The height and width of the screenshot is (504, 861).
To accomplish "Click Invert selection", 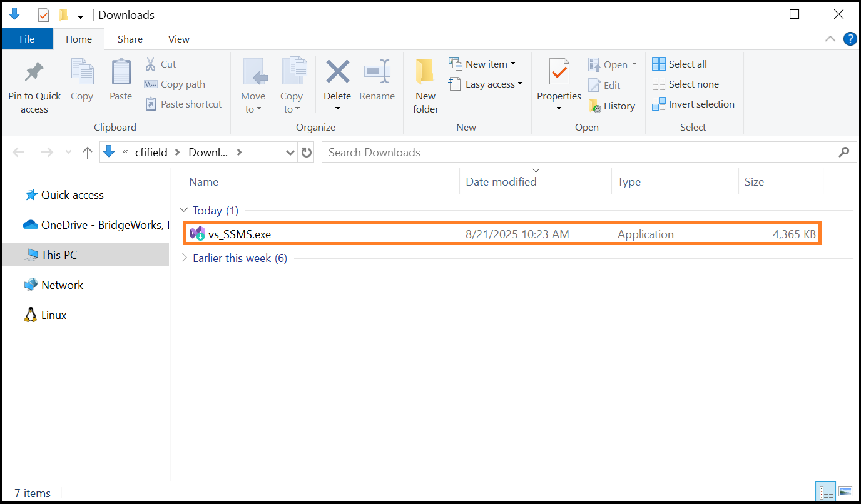I will [x=693, y=104].
